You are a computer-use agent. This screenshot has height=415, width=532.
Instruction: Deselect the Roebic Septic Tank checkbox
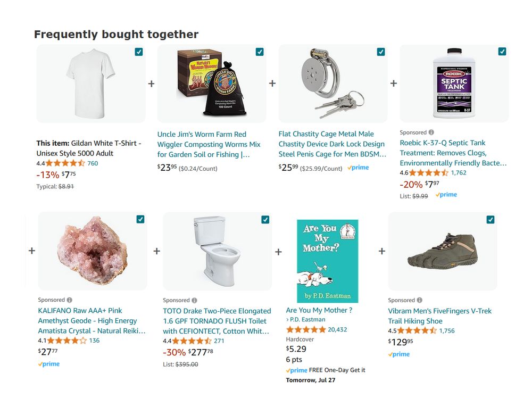click(502, 52)
